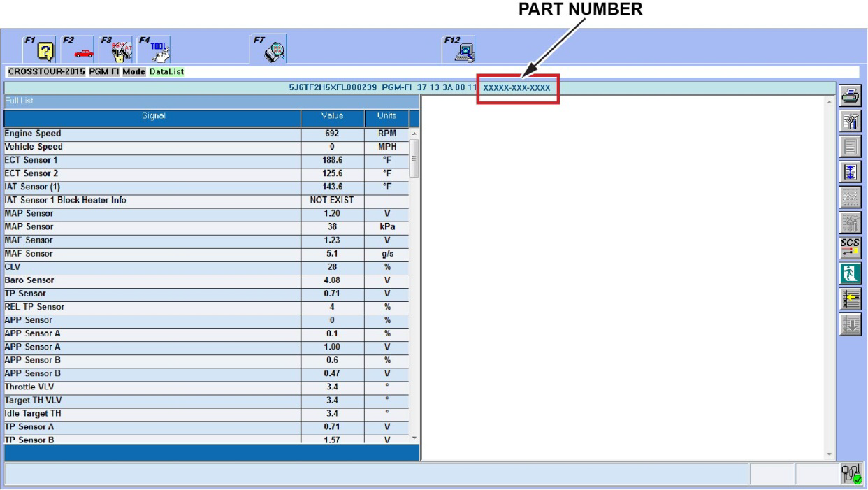Select the Baro Sensor row
The height and width of the screenshot is (490, 868).
coord(205,280)
